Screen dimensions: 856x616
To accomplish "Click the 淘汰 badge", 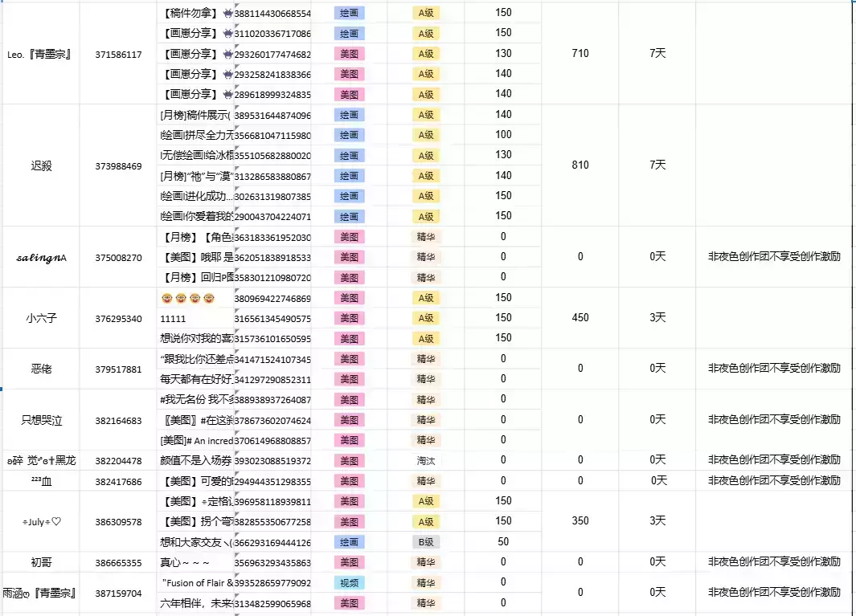I will [426, 461].
